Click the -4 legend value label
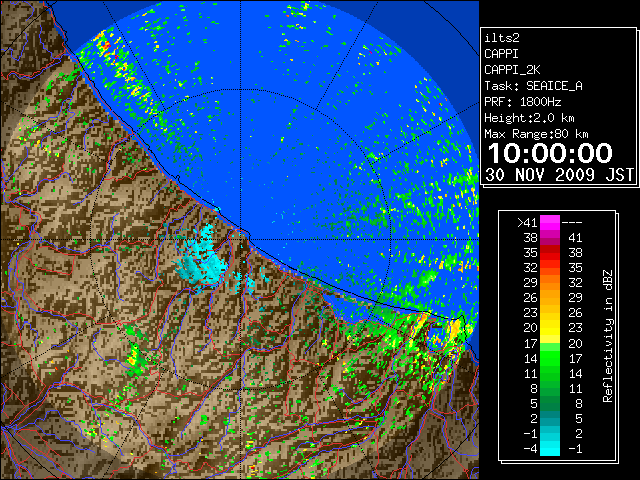The width and height of the screenshot is (640, 480). [x=530, y=449]
